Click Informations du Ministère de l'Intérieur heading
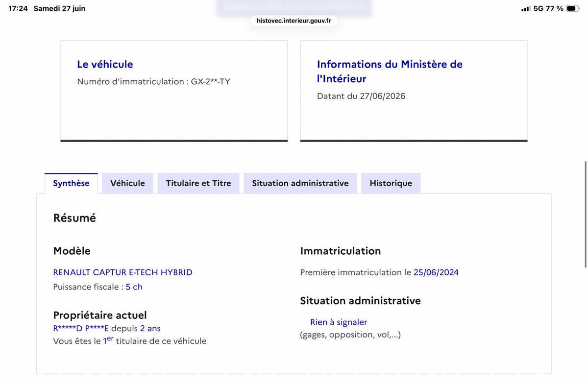 tap(390, 72)
